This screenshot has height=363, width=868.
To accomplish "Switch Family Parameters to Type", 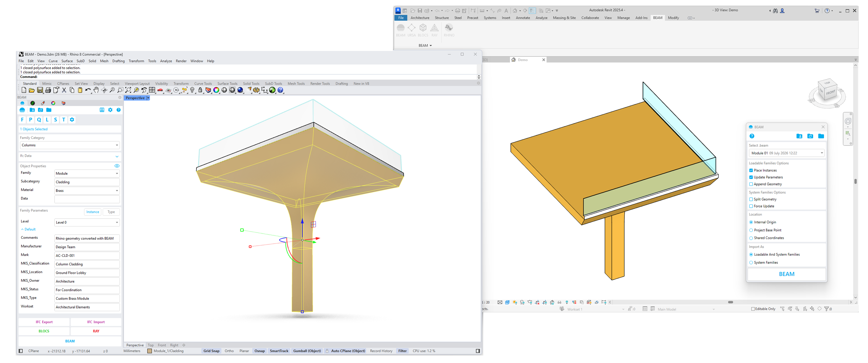I will (x=111, y=212).
